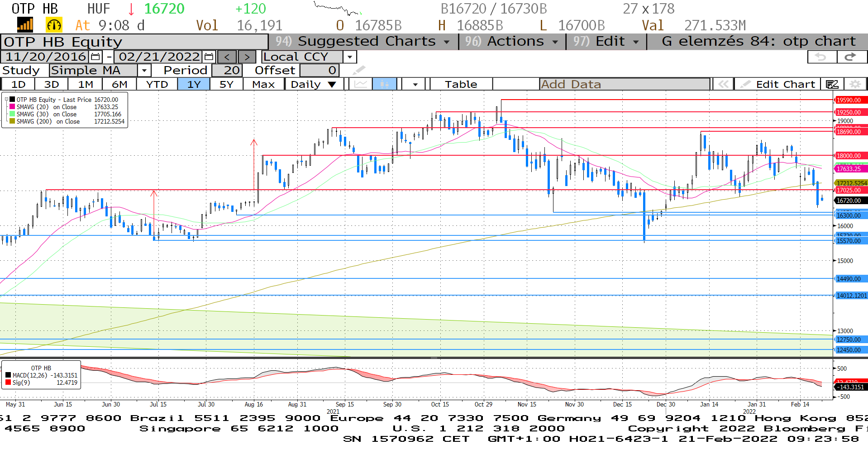Image resolution: width=868 pixels, height=464 pixels.
Task: Open chart type options dropdown arrow
Action: [x=415, y=84]
